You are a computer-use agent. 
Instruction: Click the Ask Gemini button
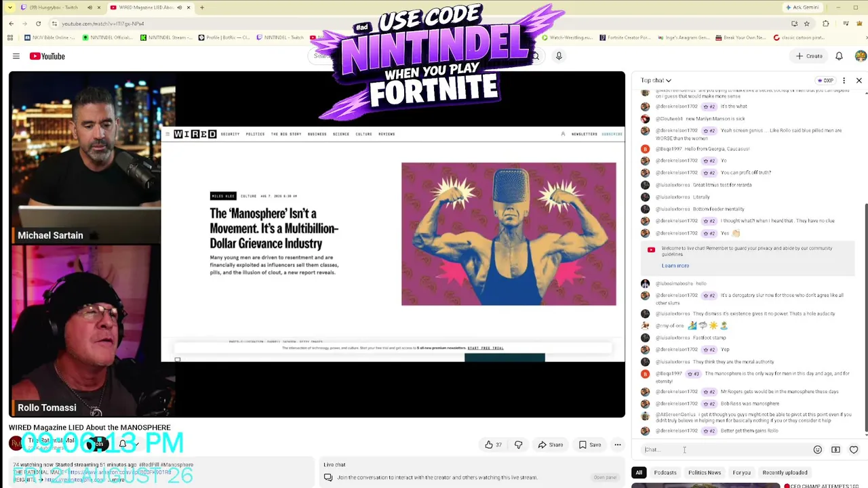click(802, 7)
